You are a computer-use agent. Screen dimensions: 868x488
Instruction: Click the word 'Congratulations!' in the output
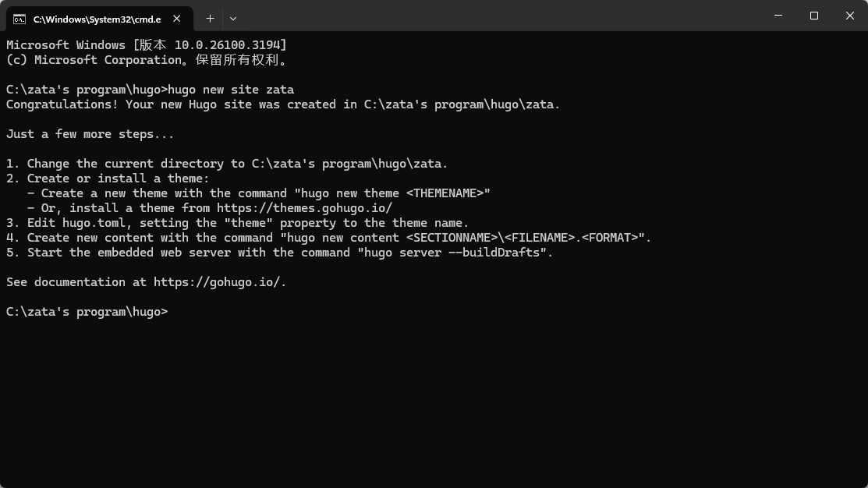tap(62, 104)
